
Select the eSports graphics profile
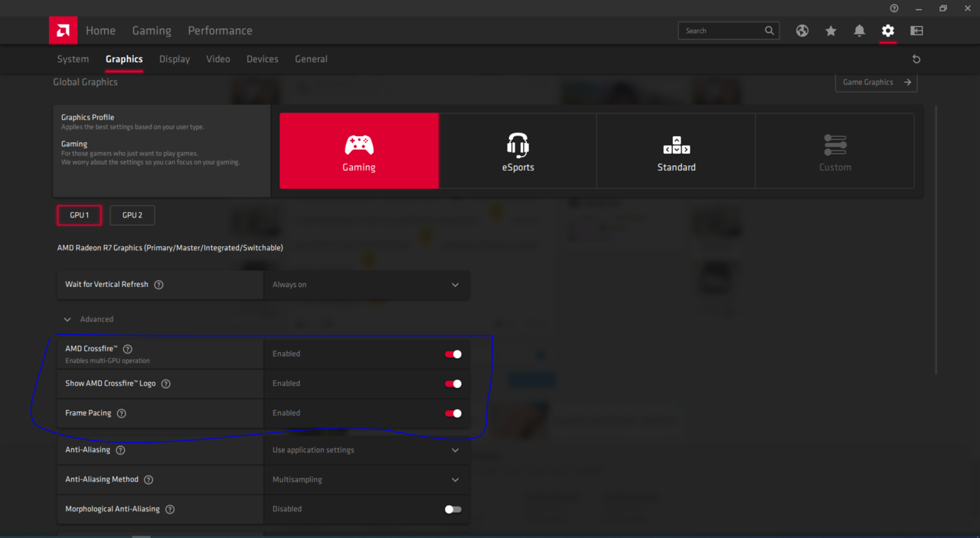point(518,151)
